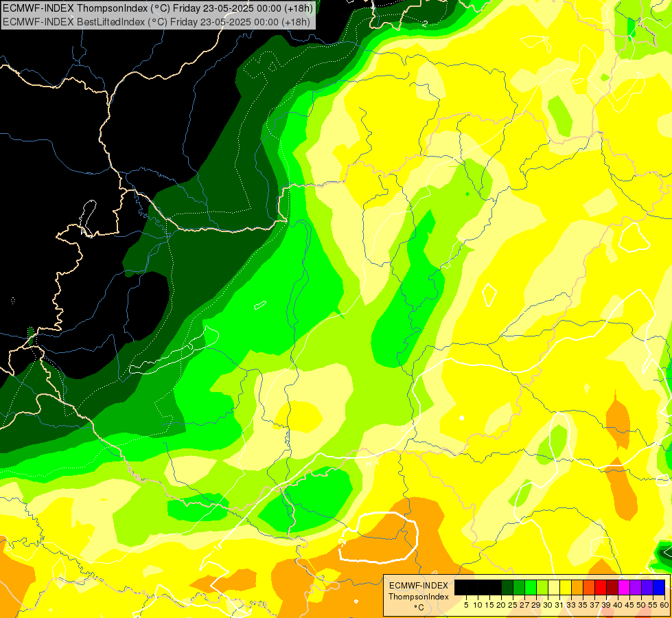Click the medium green 25-27 legend swatch

pos(518,587)
